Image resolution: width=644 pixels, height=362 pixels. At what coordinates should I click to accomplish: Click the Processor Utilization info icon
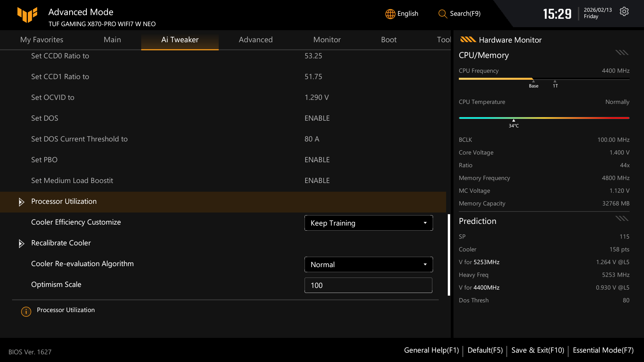26,312
